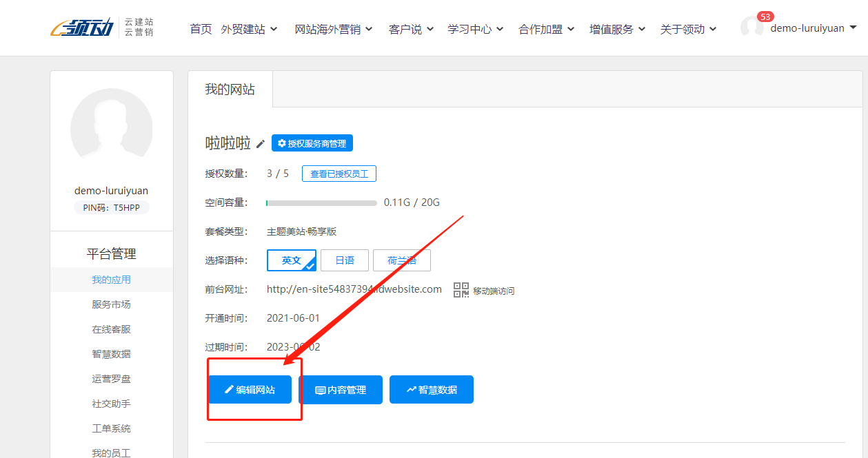Select 日语 language option

pos(344,260)
